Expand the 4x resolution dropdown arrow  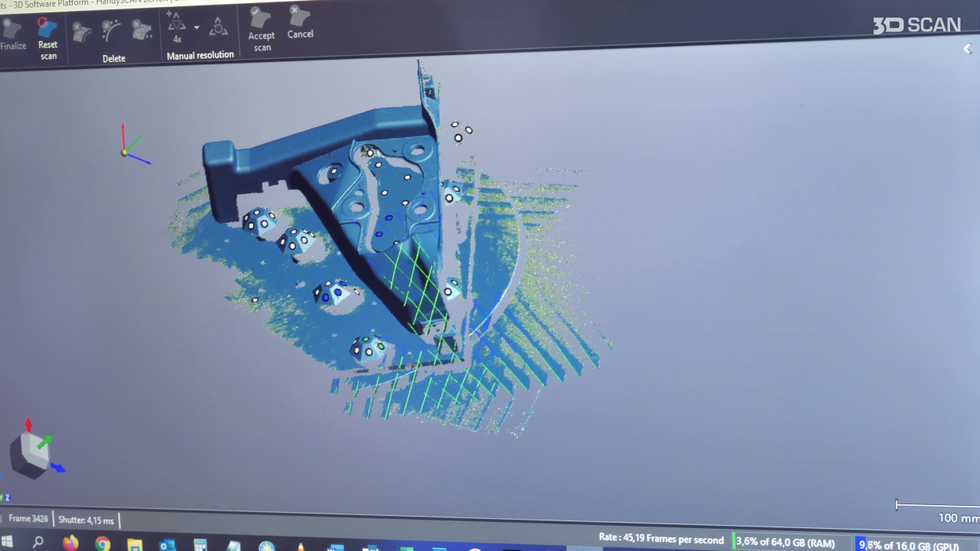coord(197,28)
